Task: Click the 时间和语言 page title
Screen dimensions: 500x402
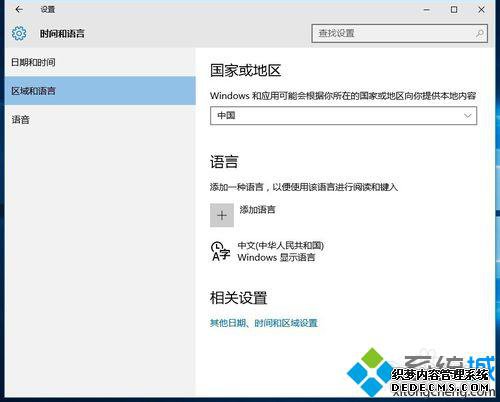Action: pos(62,33)
